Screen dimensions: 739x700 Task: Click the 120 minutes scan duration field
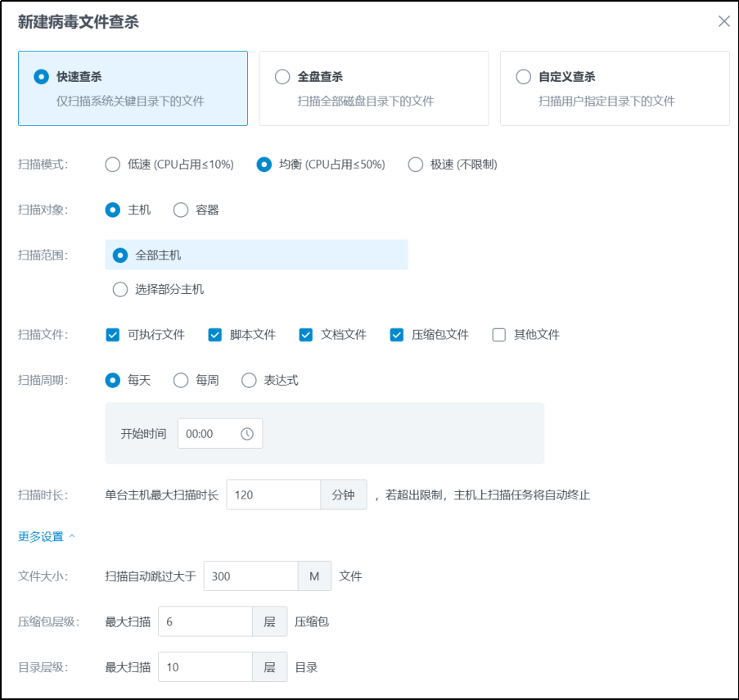pyautogui.click(x=273, y=495)
